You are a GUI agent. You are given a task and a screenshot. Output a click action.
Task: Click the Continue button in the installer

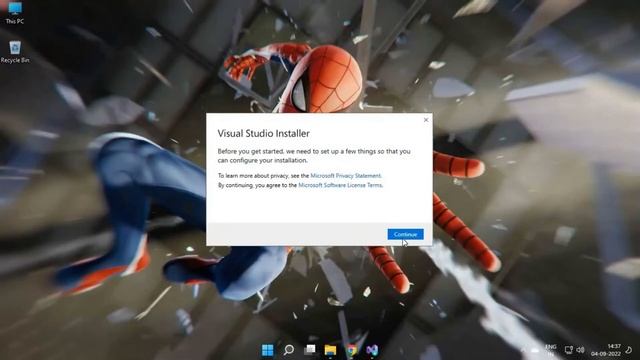(405, 234)
